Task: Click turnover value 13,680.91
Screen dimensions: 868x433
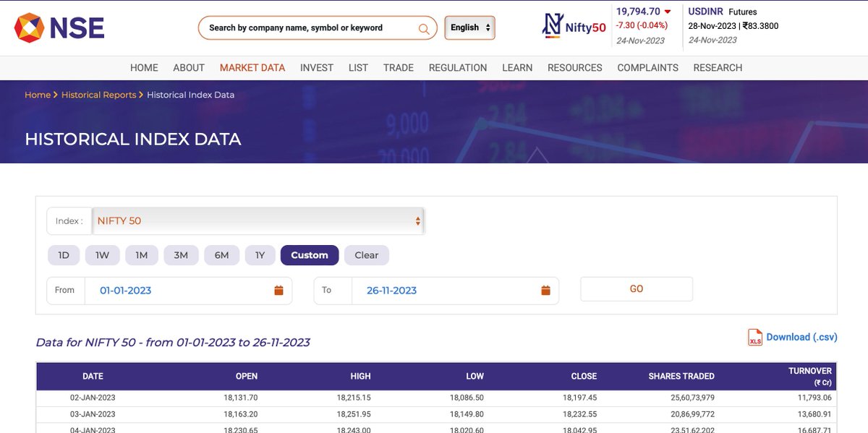Action: point(814,415)
